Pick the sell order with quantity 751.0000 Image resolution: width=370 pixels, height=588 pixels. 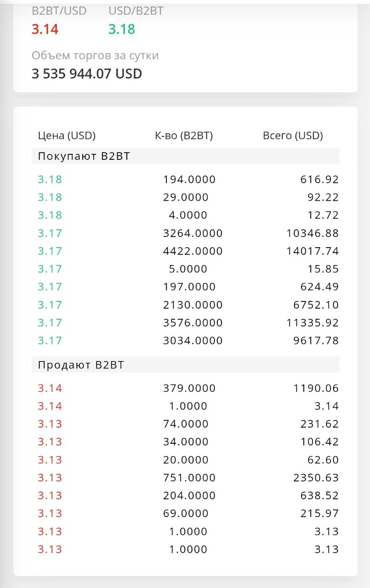188,478
